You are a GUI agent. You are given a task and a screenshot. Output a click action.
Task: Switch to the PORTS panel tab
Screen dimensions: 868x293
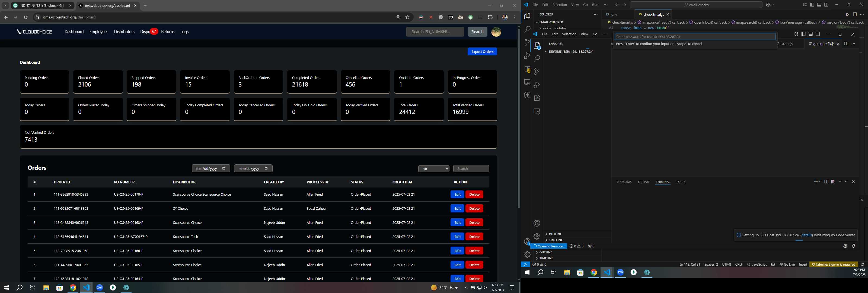click(x=681, y=182)
